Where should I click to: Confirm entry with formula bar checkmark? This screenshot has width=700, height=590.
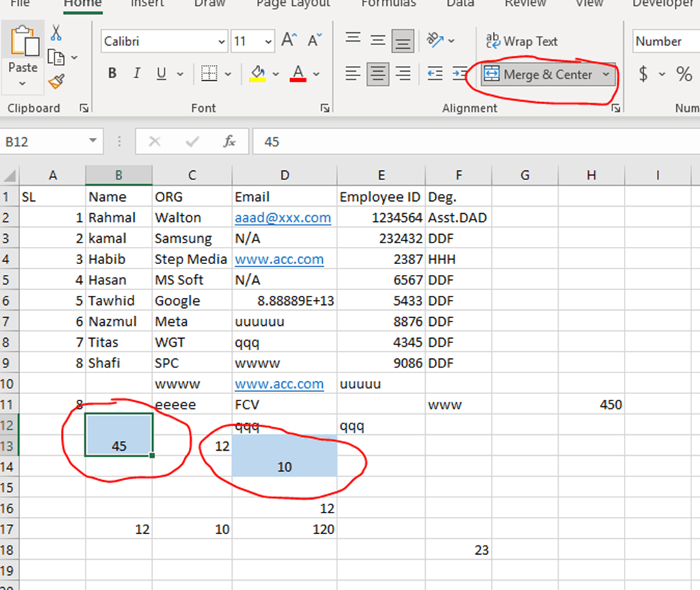pyautogui.click(x=192, y=141)
